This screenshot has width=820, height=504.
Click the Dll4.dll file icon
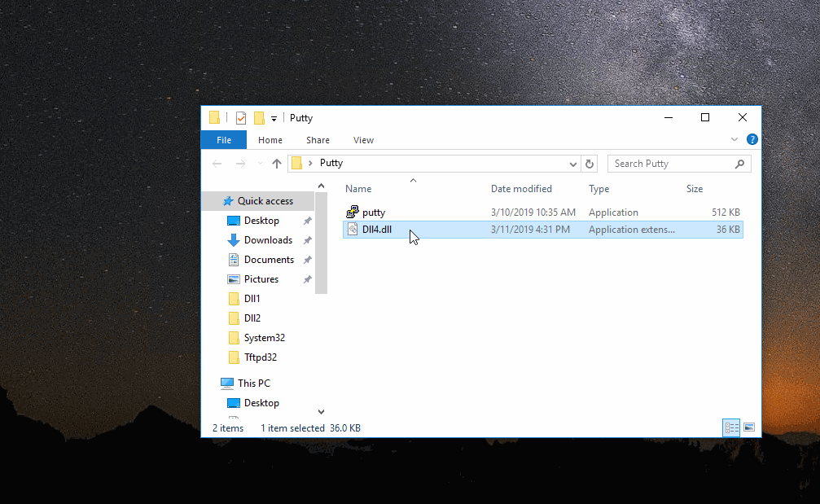coord(352,230)
